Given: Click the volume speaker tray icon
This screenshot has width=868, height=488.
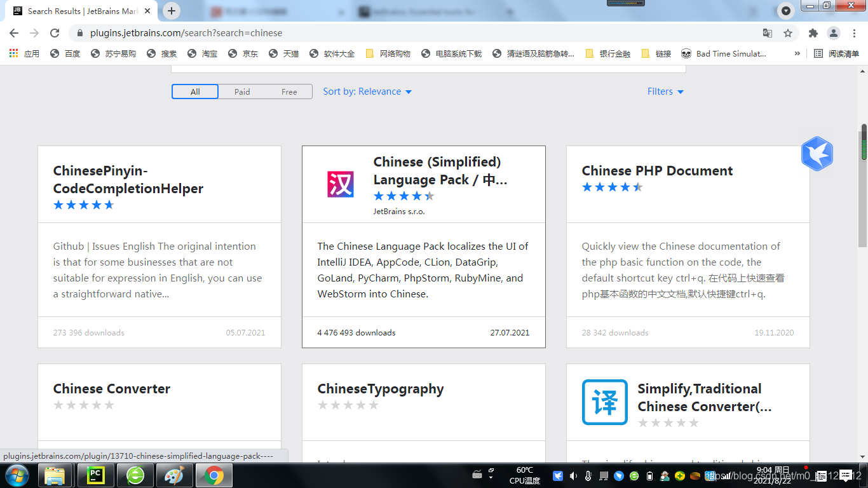Looking at the screenshot, I should point(573,476).
